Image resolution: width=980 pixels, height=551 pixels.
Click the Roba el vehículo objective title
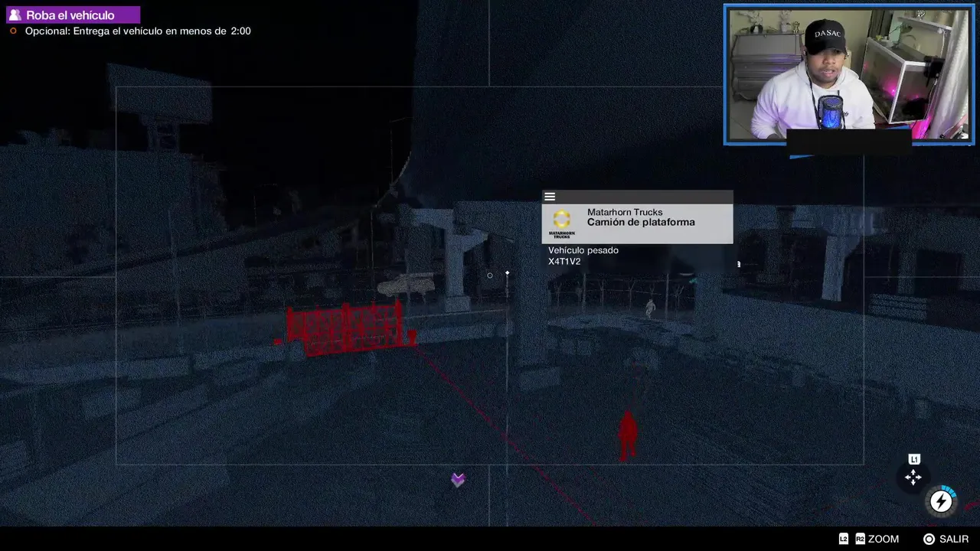click(70, 15)
